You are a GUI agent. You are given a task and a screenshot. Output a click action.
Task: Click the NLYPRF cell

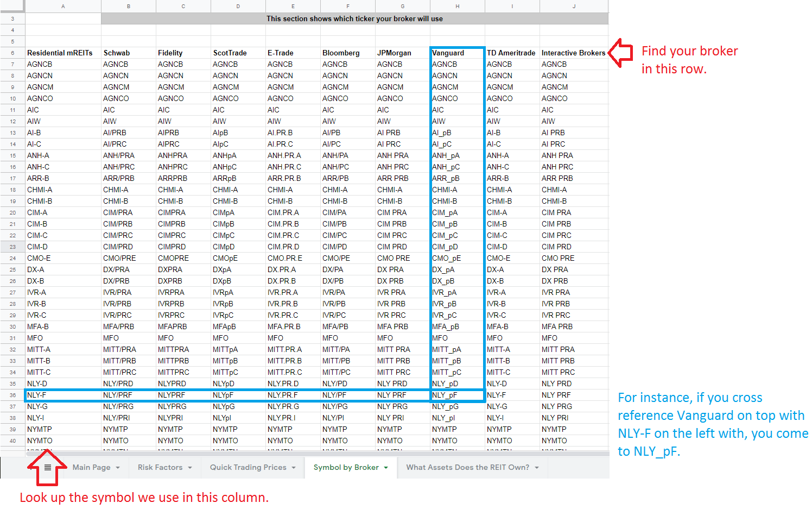point(183,395)
